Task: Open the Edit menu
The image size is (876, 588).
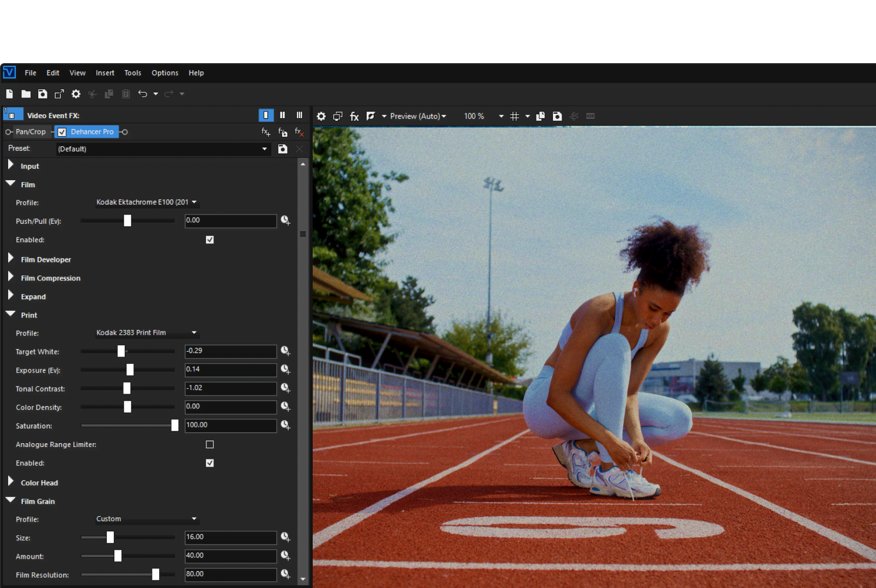Action: 53,73
